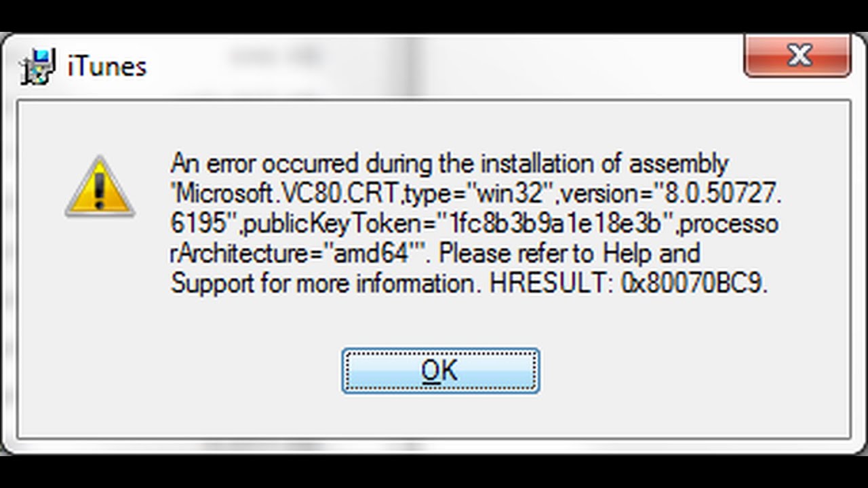
Task: Click the yellow warning triangle icon
Action: [x=100, y=187]
